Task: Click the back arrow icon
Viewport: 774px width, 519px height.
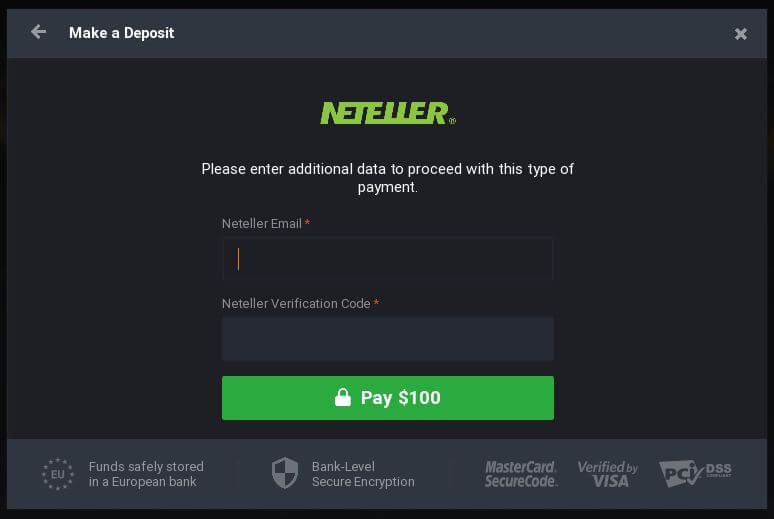Action: [x=38, y=32]
